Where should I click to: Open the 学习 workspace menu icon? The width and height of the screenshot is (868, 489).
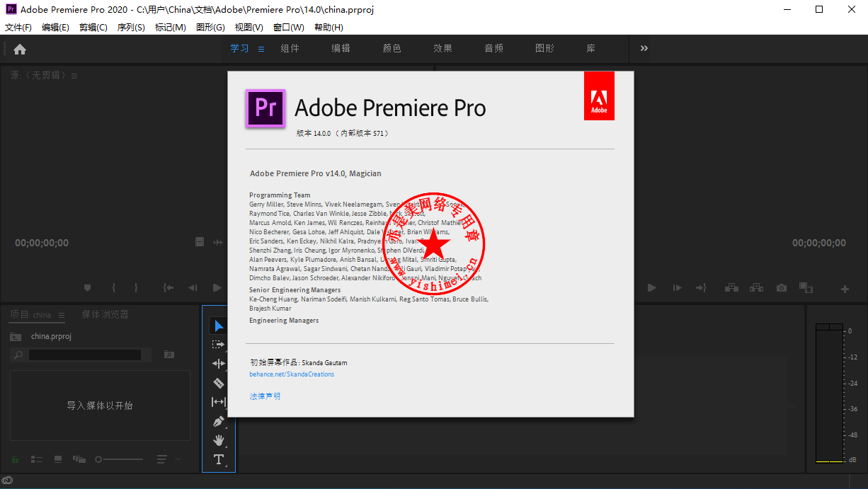[x=261, y=49]
